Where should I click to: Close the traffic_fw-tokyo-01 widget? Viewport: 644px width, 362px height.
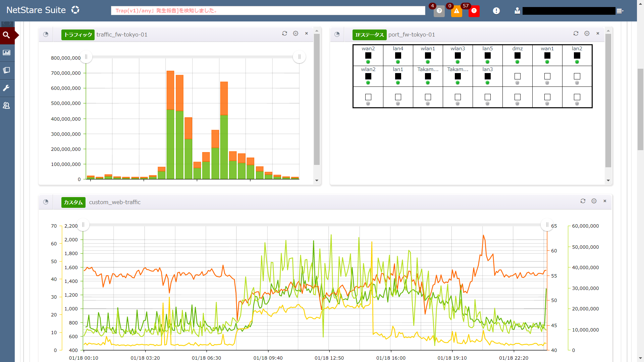click(307, 33)
